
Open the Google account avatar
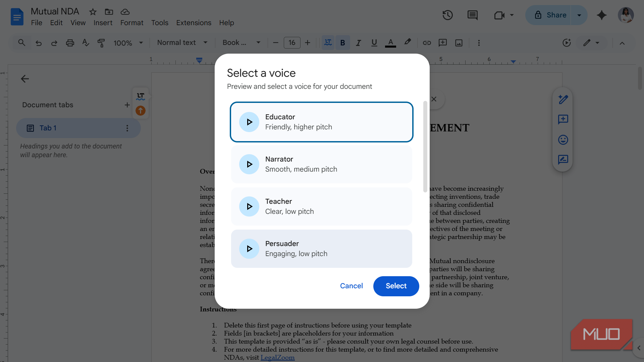626,15
